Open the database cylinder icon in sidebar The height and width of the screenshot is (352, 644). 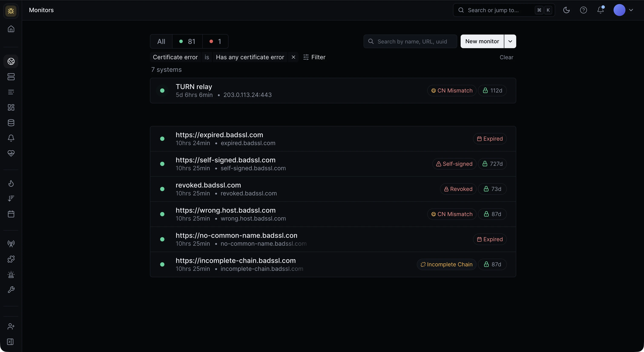11,123
